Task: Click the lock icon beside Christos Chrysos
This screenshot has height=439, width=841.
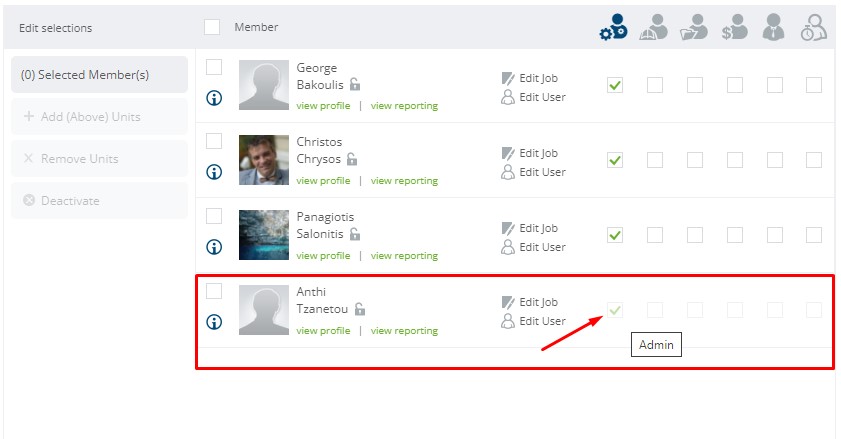Action: click(352, 159)
